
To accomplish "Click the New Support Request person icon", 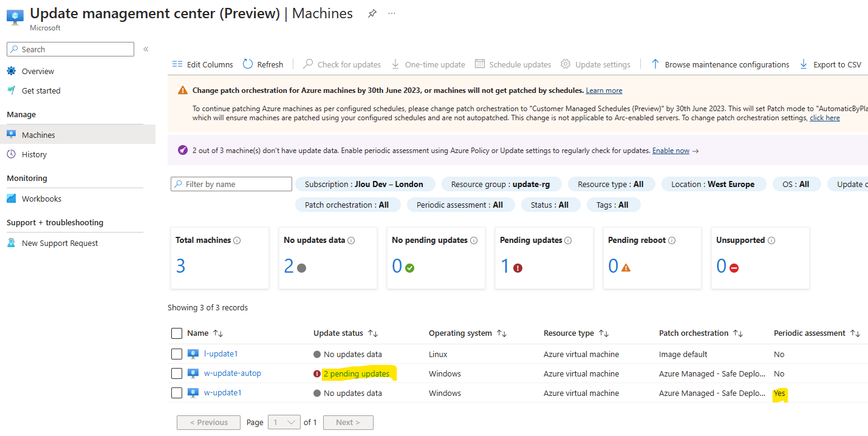I will coord(12,243).
